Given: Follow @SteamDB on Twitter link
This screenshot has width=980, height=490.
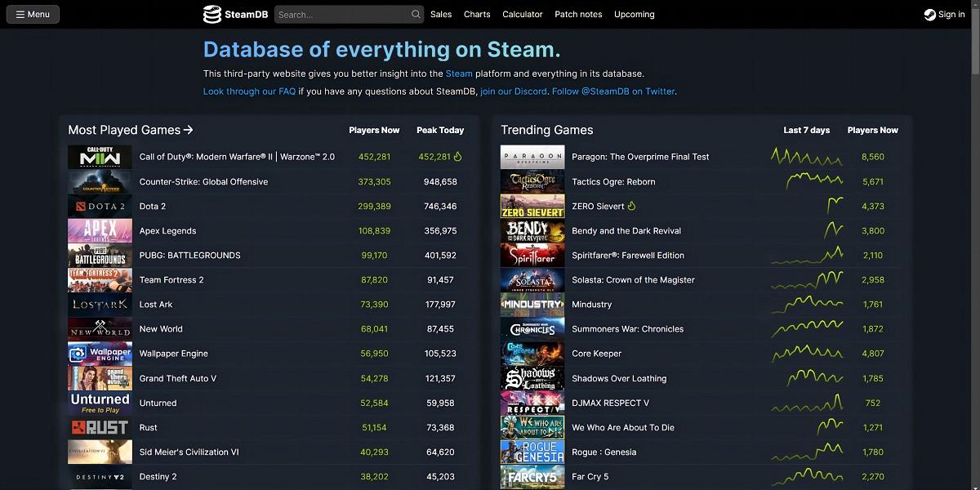Looking at the screenshot, I should [613, 91].
